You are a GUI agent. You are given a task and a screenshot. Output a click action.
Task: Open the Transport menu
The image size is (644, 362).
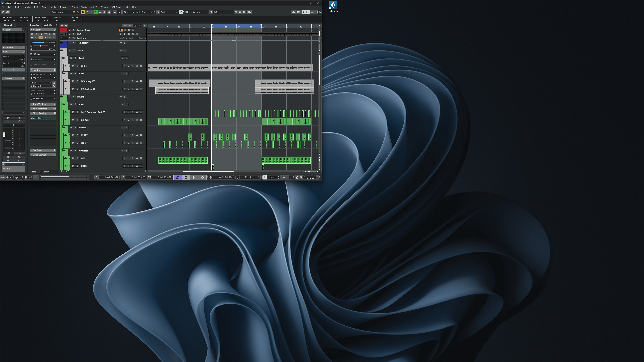pos(64,7)
